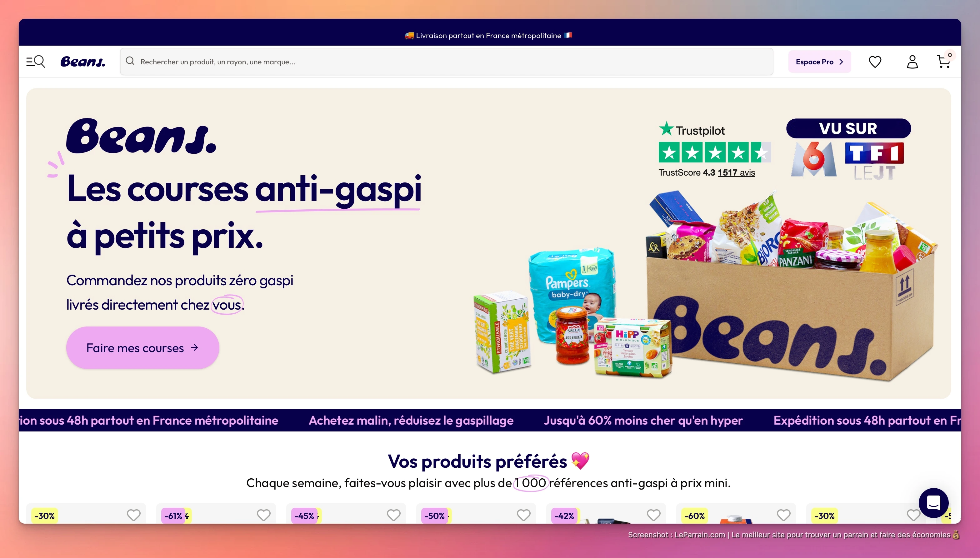The height and width of the screenshot is (558, 980).
Task: Click Faire mes courses button
Action: point(142,348)
